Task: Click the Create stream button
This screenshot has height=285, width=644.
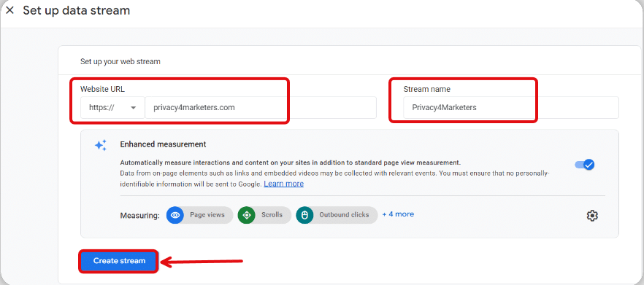Action: point(119,261)
